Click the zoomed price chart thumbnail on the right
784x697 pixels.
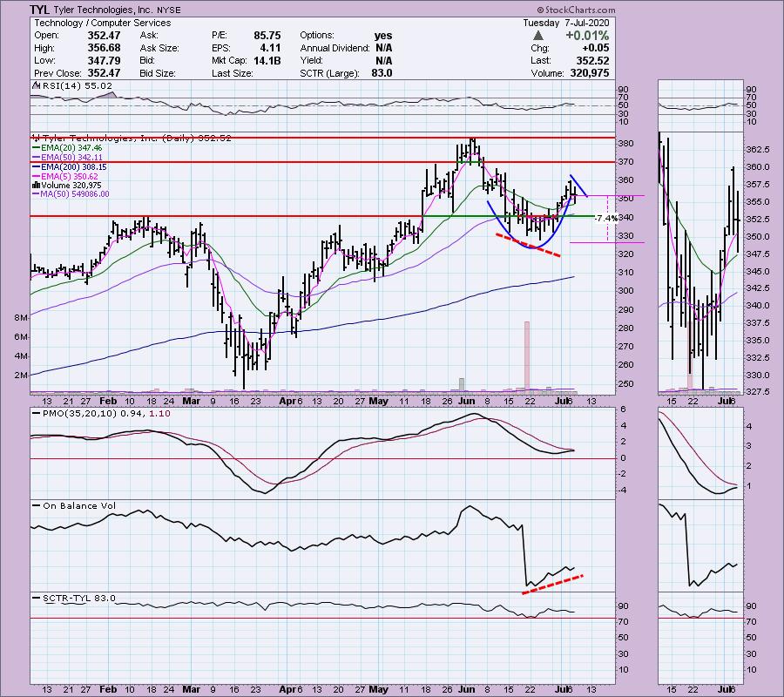click(x=701, y=262)
